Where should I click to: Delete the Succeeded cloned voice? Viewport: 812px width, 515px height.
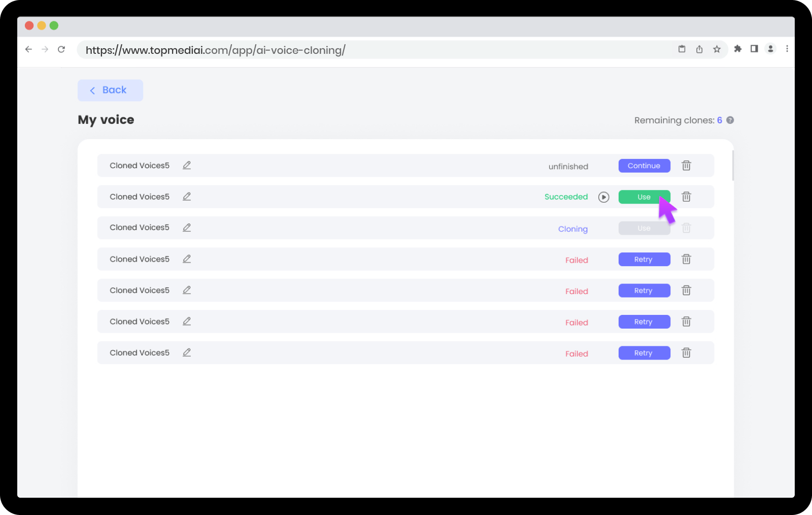click(686, 197)
